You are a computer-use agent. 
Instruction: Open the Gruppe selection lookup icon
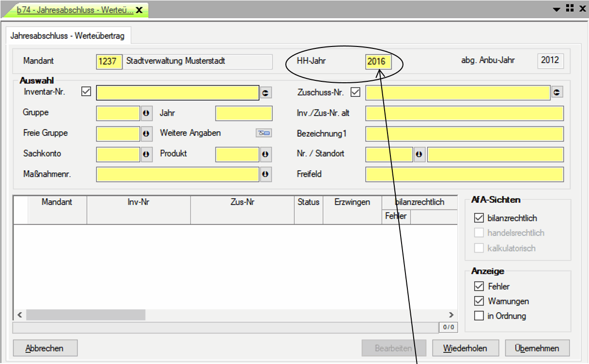[x=146, y=114]
